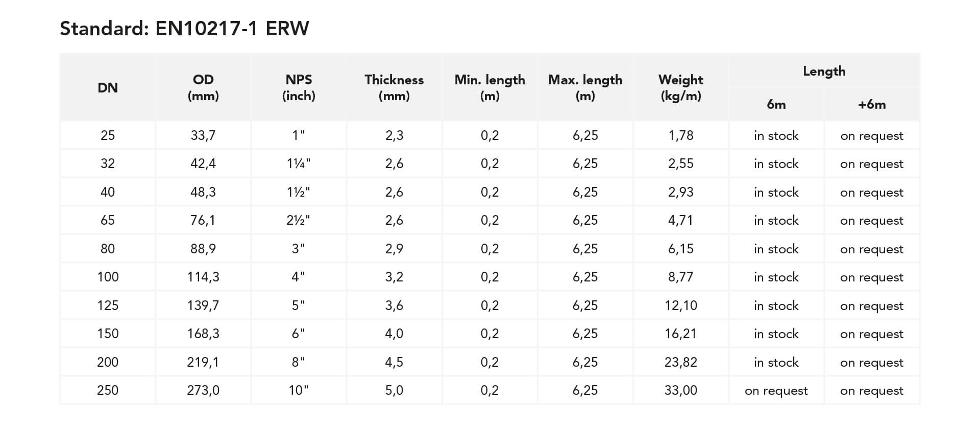Select the Max. length (m) header
The image size is (980, 425).
click(x=585, y=88)
